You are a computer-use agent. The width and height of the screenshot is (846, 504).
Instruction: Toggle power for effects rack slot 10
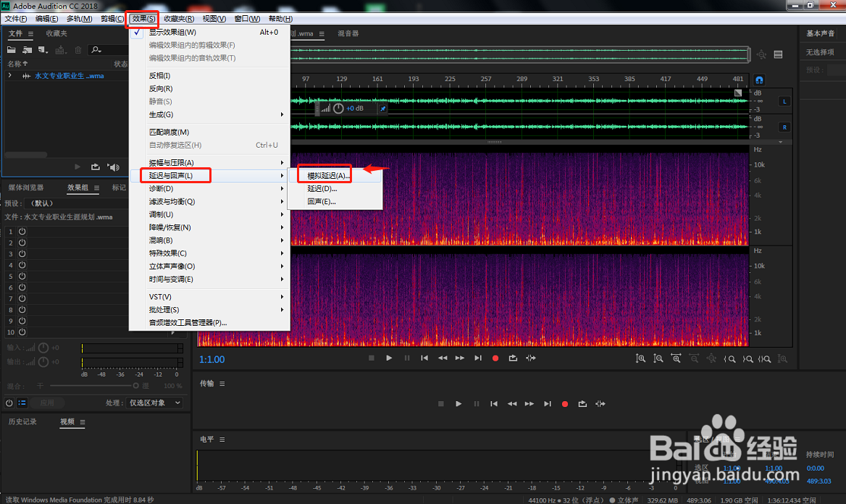22,332
